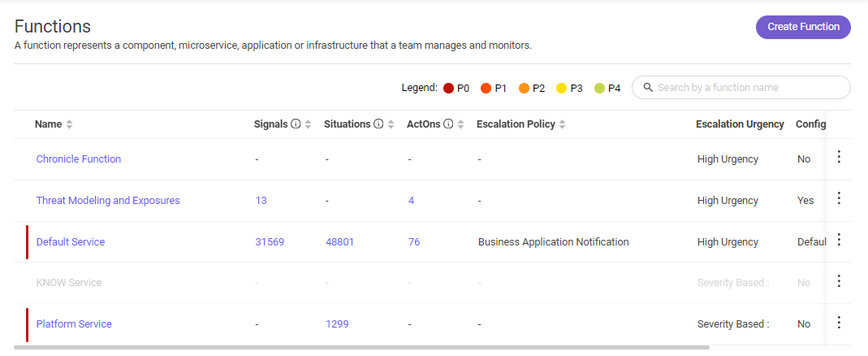Click the Escalation Policy header text
Viewport: 868px width, 356px height.
pyautogui.click(x=516, y=124)
